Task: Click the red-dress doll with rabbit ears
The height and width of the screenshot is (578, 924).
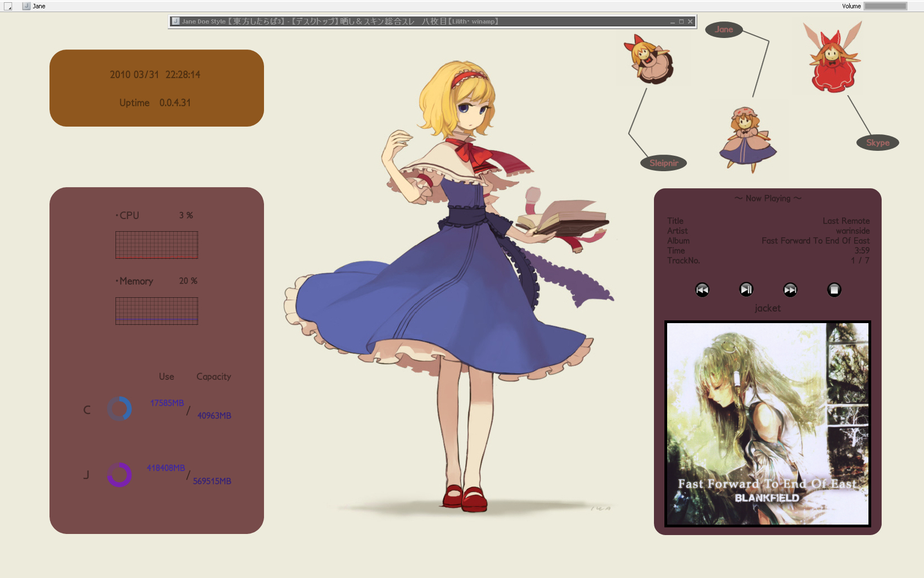Action: pyautogui.click(x=833, y=59)
